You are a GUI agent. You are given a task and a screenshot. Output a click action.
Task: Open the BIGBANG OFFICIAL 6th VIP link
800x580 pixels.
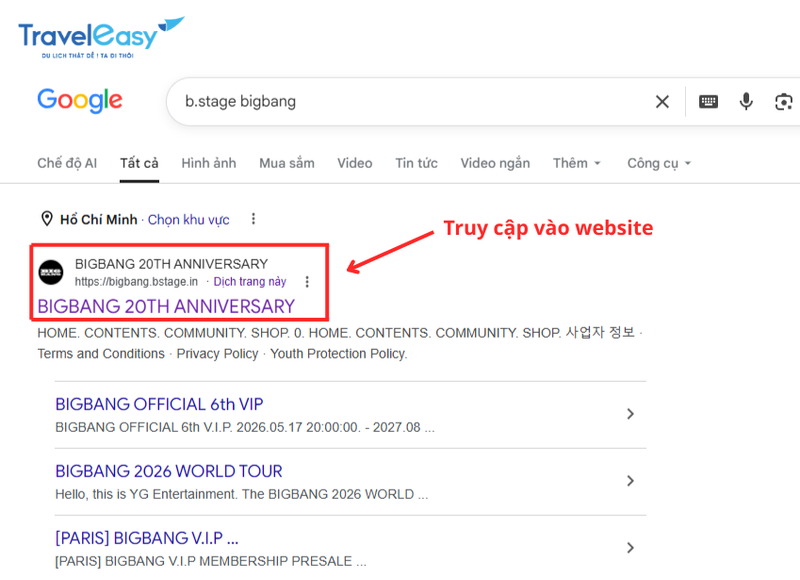pos(159,404)
